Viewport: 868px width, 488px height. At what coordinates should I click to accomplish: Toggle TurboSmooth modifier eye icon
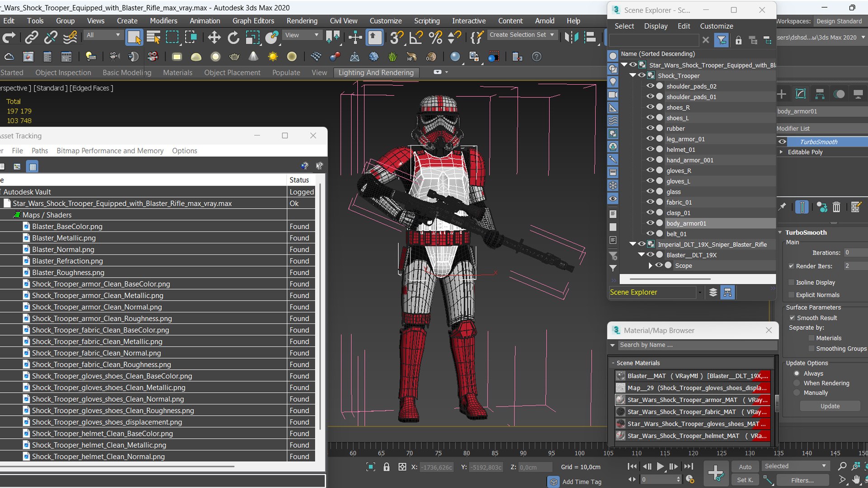(782, 141)
